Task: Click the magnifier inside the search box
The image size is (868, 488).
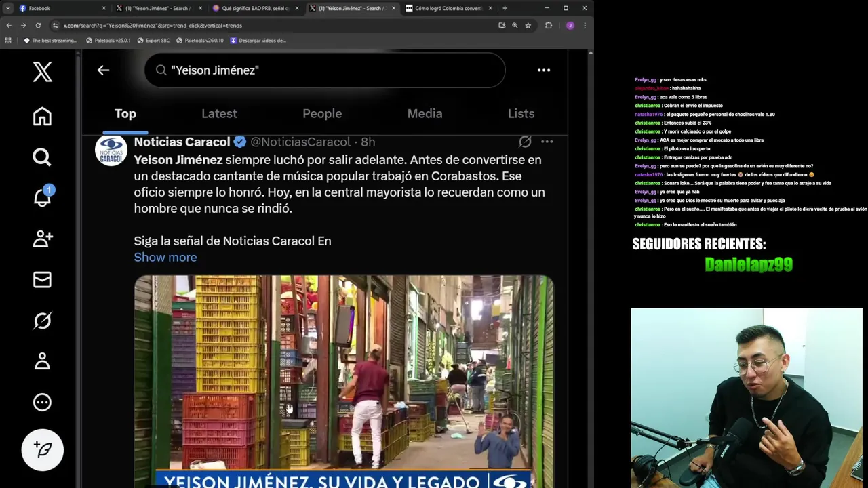Action: pyautogui.click(x=161, y=70)
